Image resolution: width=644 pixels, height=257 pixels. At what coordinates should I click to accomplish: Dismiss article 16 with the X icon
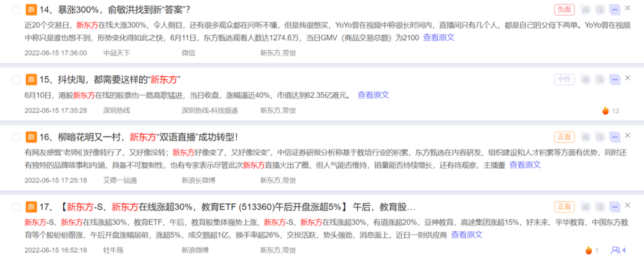(627, 135)
